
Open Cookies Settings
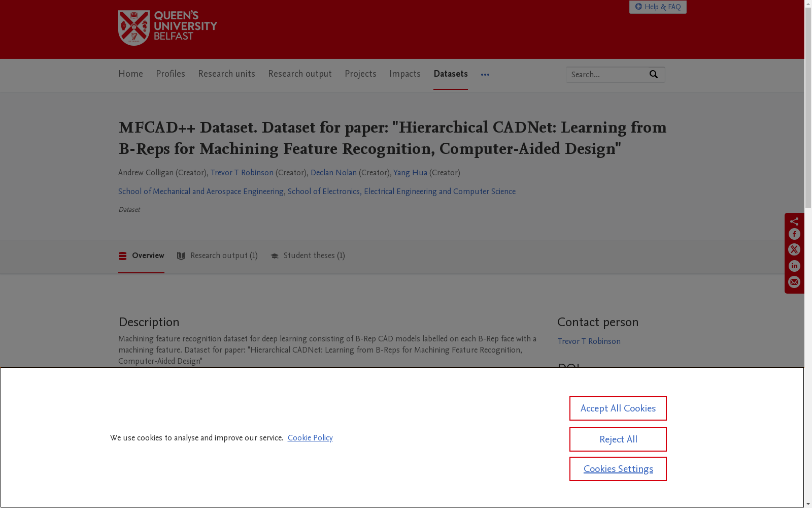[618, 469]
